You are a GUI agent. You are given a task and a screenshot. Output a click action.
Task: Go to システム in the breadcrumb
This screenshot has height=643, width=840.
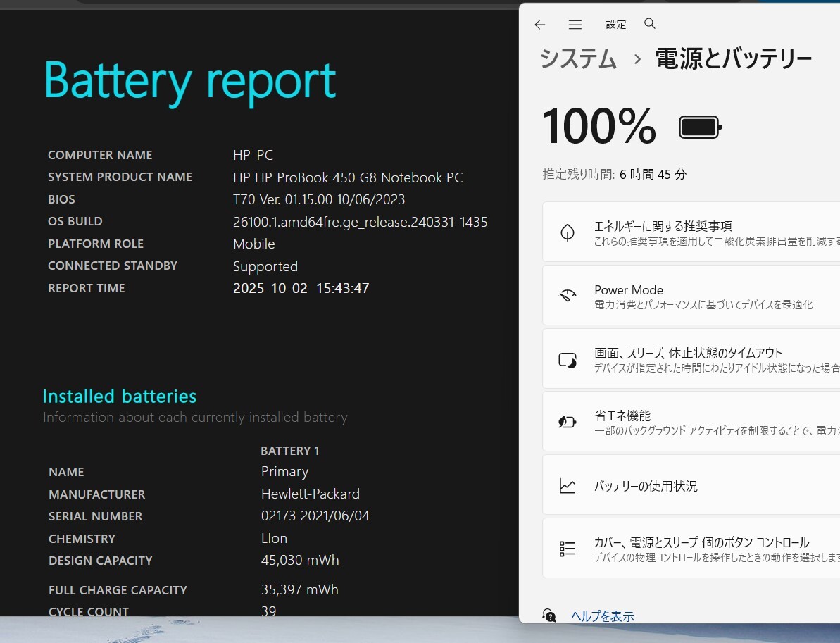tap(578, 59)
